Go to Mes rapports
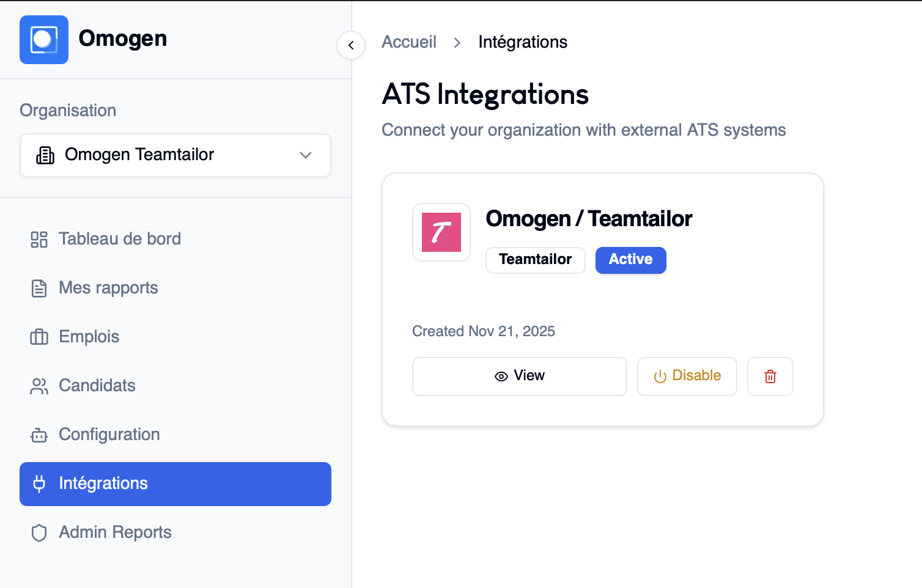Screen dimensions: 922x588 [x=108, y=288]
